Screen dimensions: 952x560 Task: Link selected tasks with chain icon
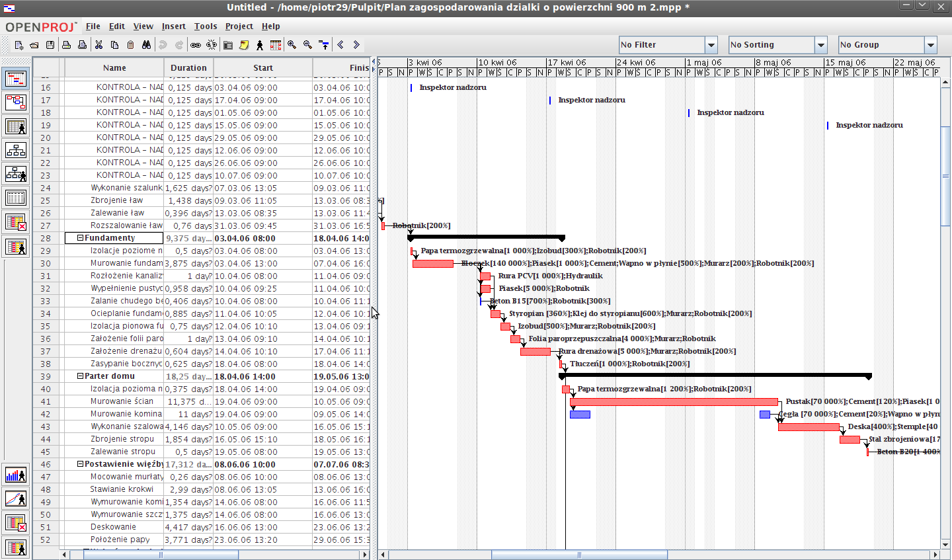point(196,45)
